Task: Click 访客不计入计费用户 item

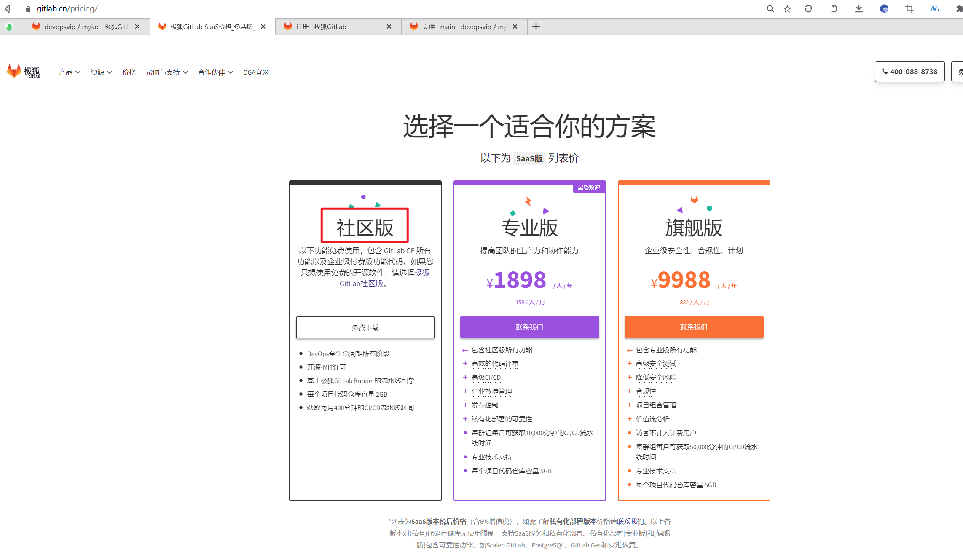Action: pyautogui.click(x=666, y=433)
